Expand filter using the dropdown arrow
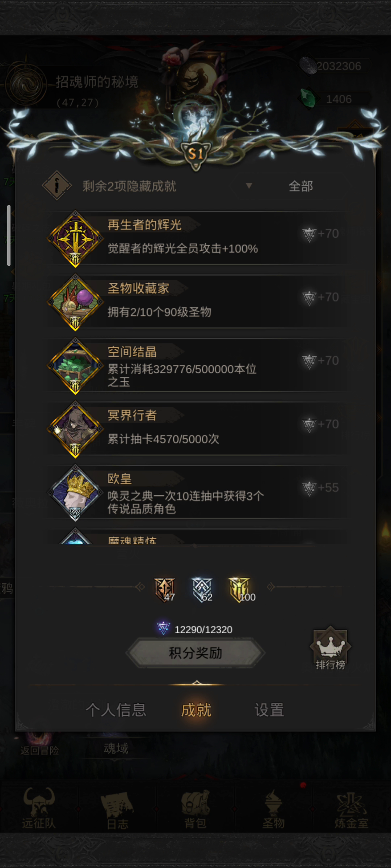This screenshot has width=391, height=868. (x=249, y=186)
